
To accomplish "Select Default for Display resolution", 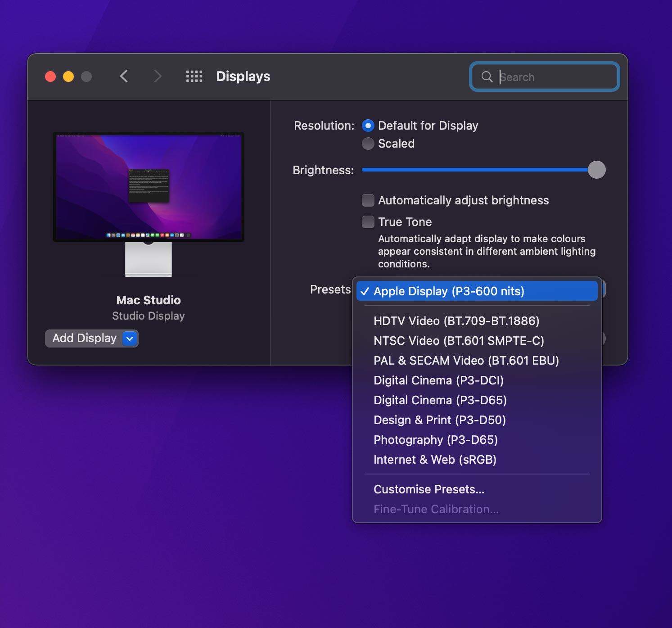I will 368,126.
